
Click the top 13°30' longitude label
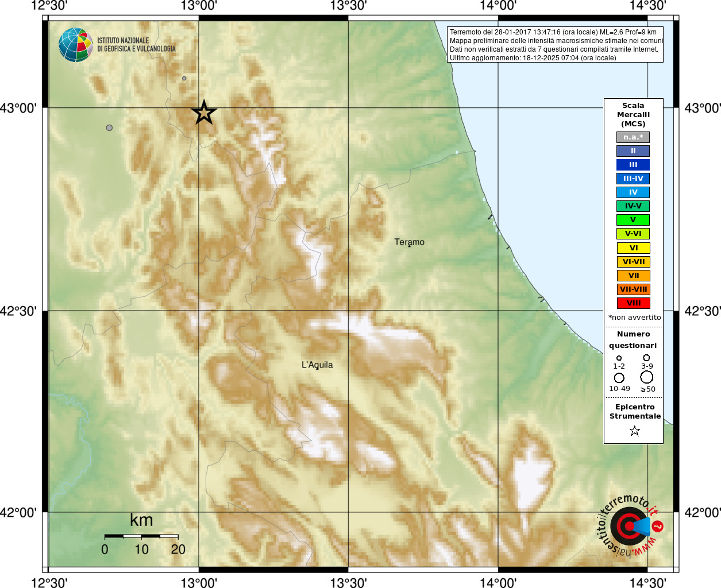tap(348, 6)
